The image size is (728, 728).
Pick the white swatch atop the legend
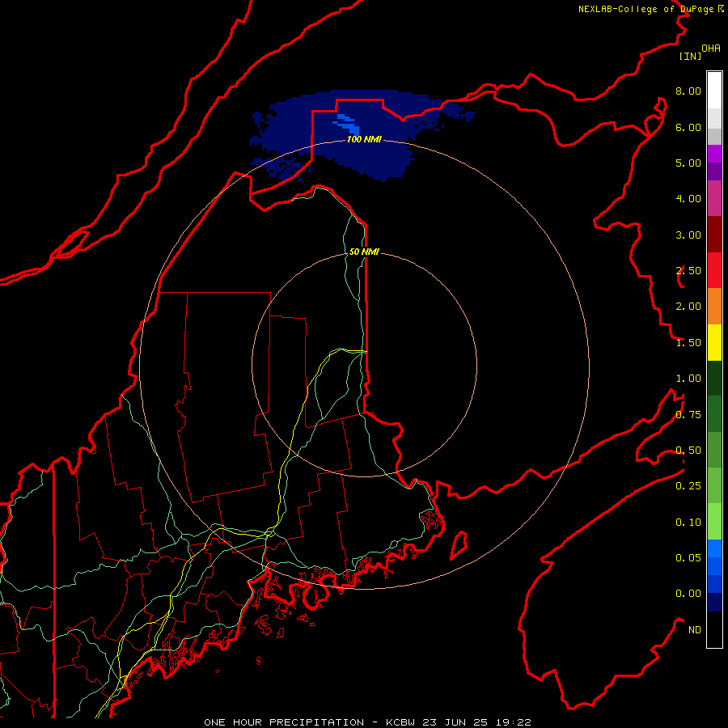click(714, 90)
